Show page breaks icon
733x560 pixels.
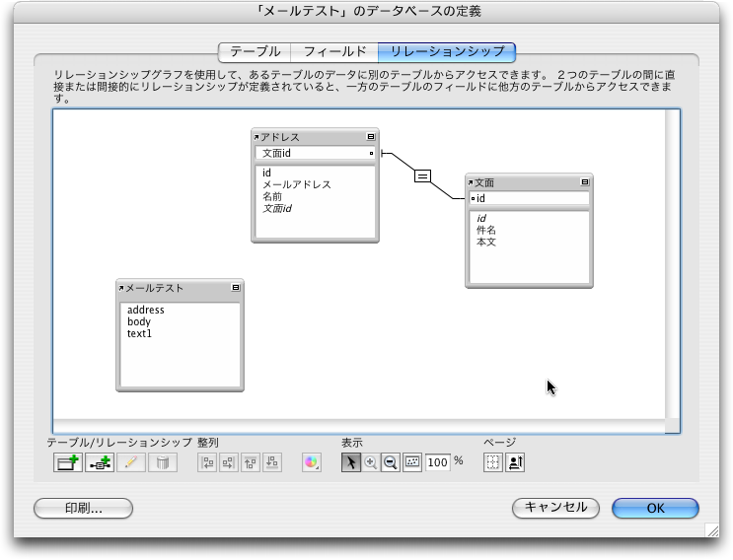494,462
